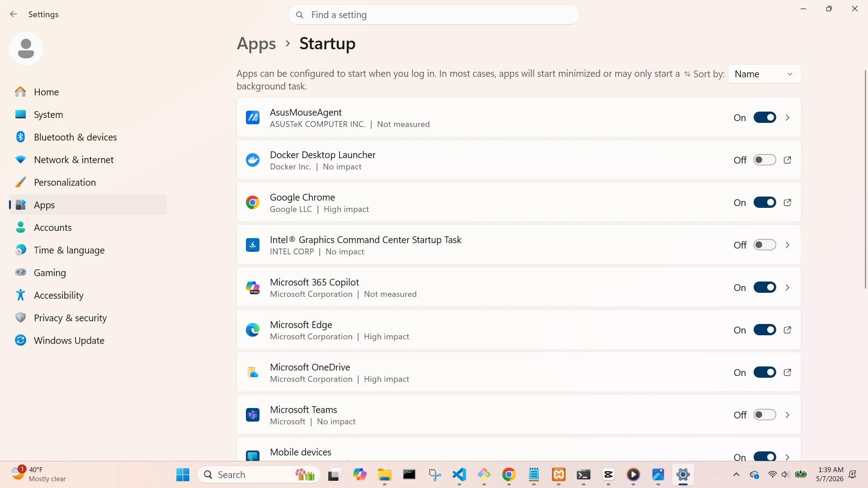Disable Google Chrome startup toggle
This screenshot has width=868, height=488.
point(764,202)
